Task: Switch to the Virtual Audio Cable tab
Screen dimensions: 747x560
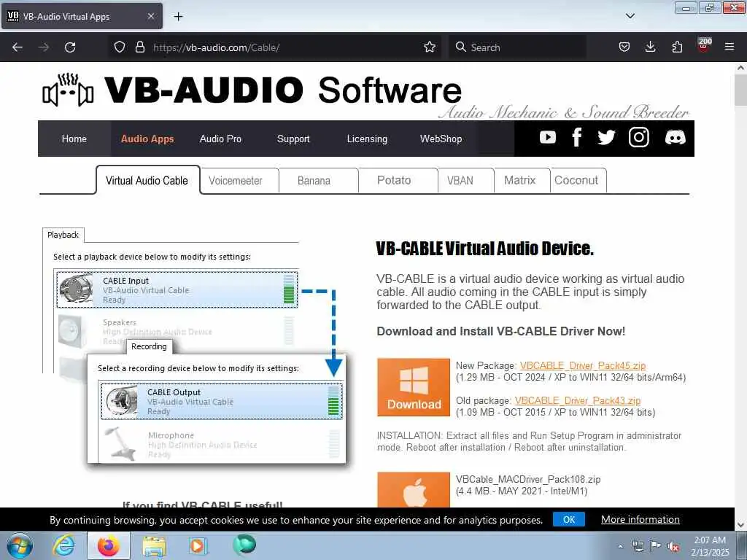Action: click(147, 181)
